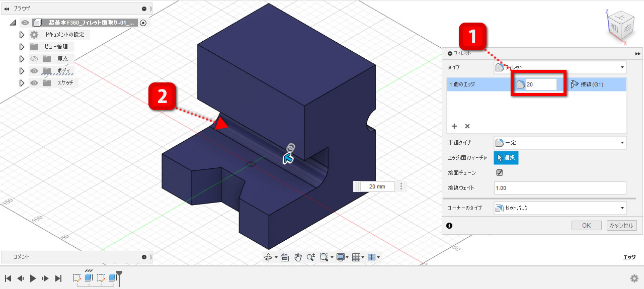Step timeline back one feature
Image resolution: width=644 pixels, height=289 pixels.
tap(21, 278)
